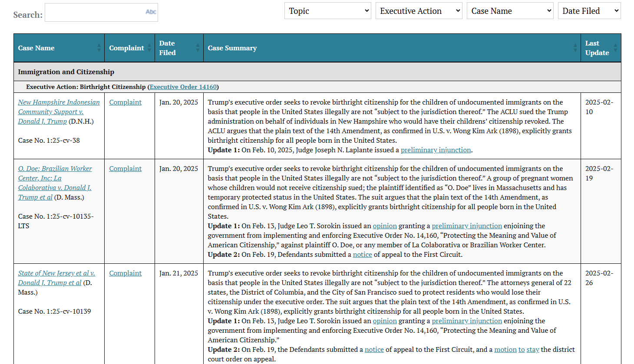Viewport: 634px width, 364px height.
Task: Open New Hampshire Indonesian Community Support case link
Action: (59, 112)
